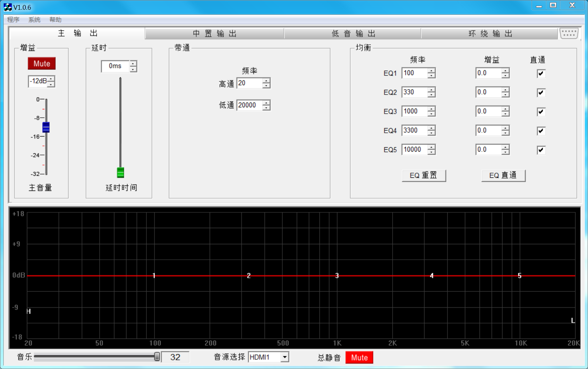The width and height of the screenshot is (588, 369).
Task: Open the 音源选择 HDMI1 dropdown
Action: tap(285, 357)
